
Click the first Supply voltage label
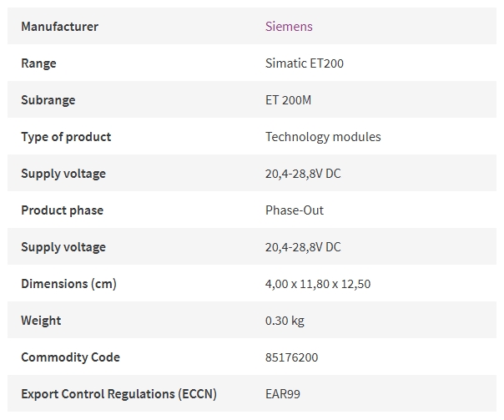coord(63,174)
